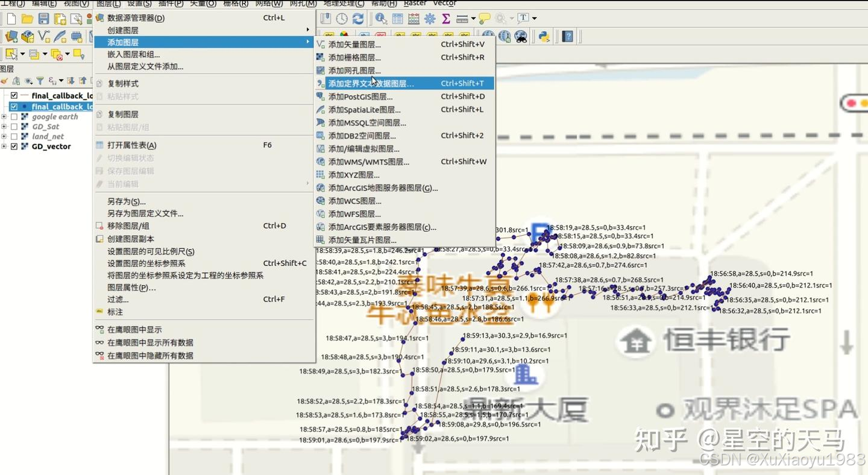
Task: Open the Measure tool dropdown arrow
Action: (x=473, y=19)
